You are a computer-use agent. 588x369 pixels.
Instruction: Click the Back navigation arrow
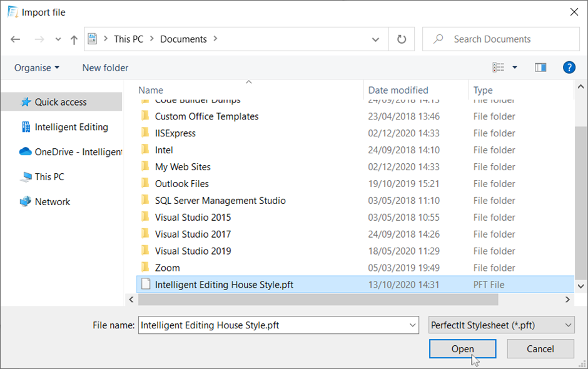[16, 39]
